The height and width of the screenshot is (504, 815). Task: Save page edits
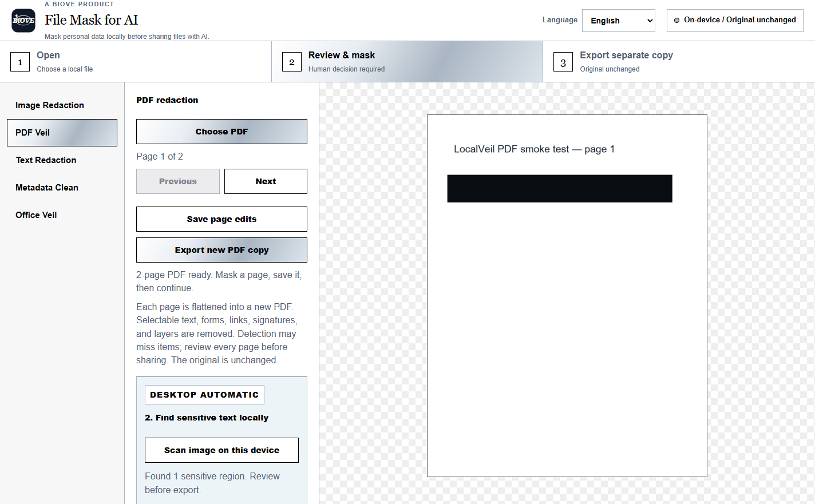[x=221, y=219]
